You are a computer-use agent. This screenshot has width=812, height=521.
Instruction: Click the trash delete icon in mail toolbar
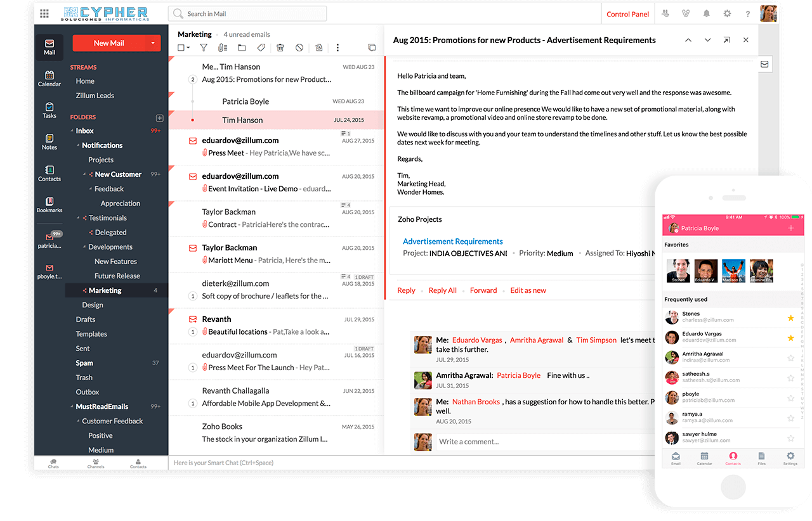point(280,48)
